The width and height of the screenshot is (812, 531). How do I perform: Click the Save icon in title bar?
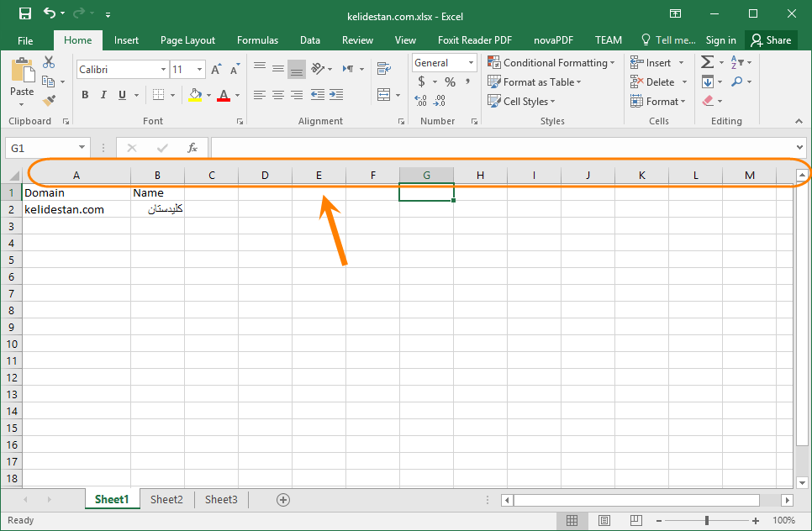25,14
